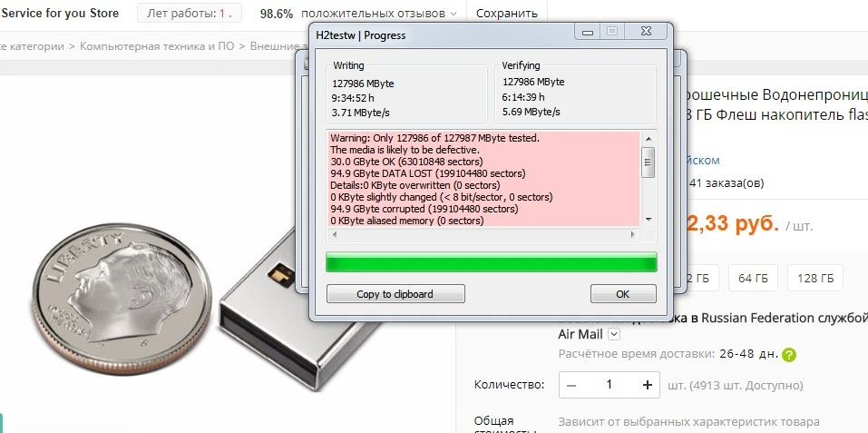868x433 pixels.
Task: Select the 'media is likely to be defective' line
Action: click(405, 150)
